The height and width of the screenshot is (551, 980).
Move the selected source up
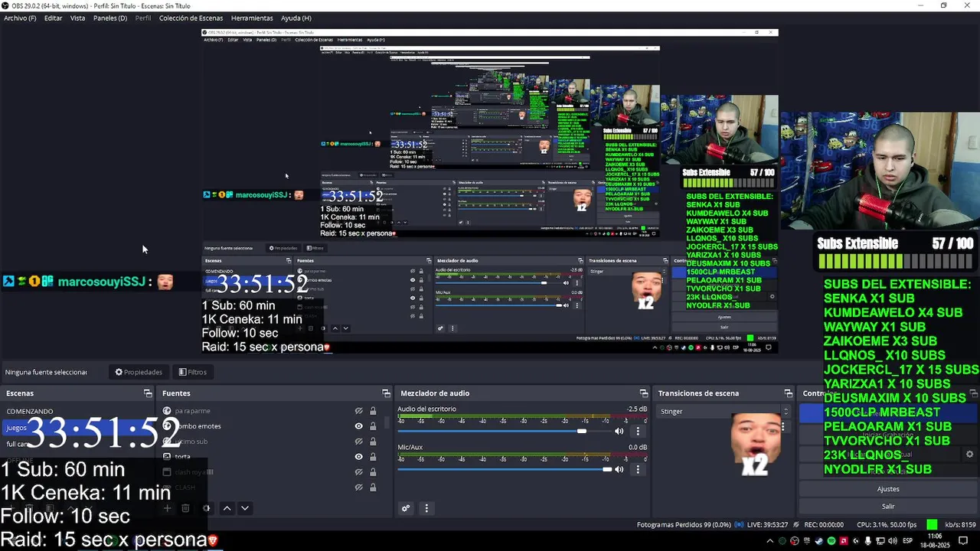[227, 508]
